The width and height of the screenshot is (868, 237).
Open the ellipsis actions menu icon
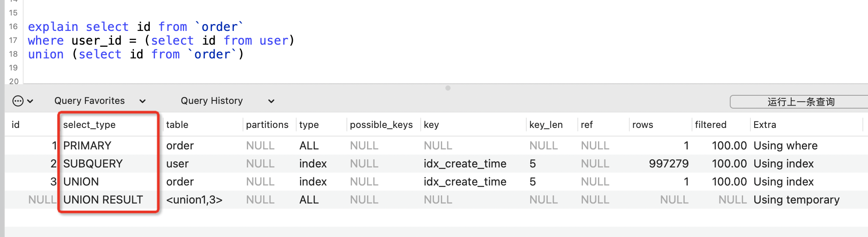pos(18,101)
